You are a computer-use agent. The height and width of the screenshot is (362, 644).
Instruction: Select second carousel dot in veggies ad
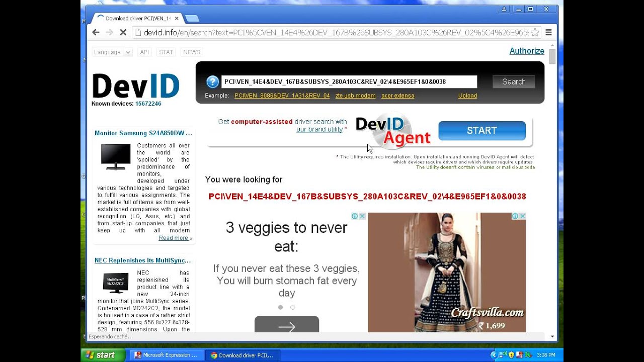coord(293,307)
